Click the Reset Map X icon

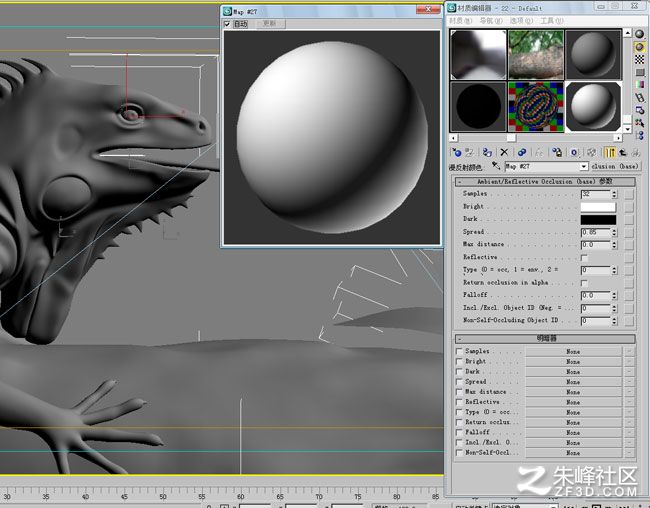click(504, 152)
